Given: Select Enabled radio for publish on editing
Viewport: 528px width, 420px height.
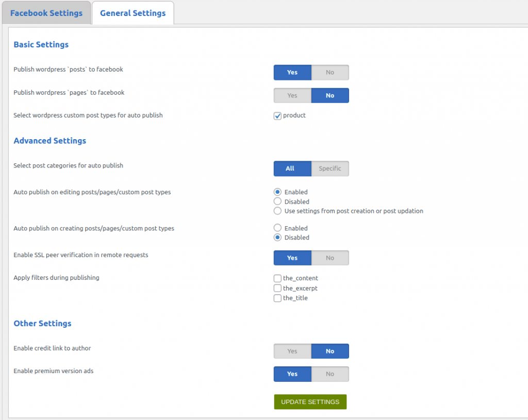Looking at the screenshot, I should pyautogui.click(x=277, y=192).
